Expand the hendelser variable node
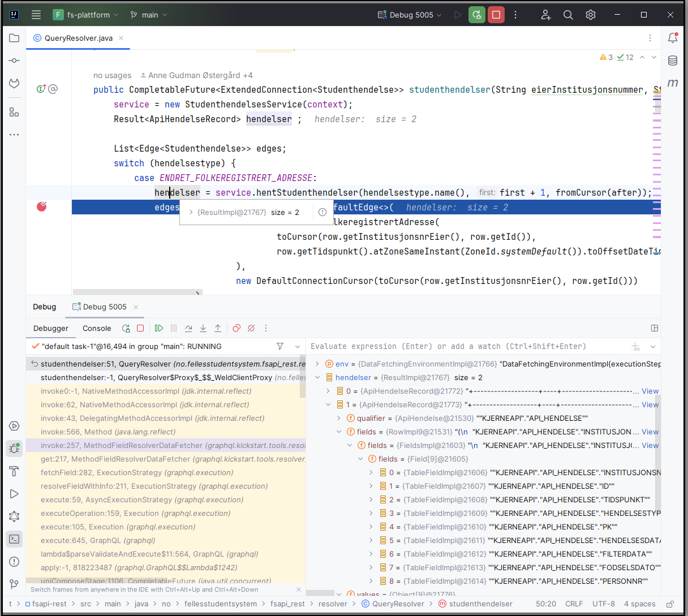The image size is (688, 616). pos(317,377)
